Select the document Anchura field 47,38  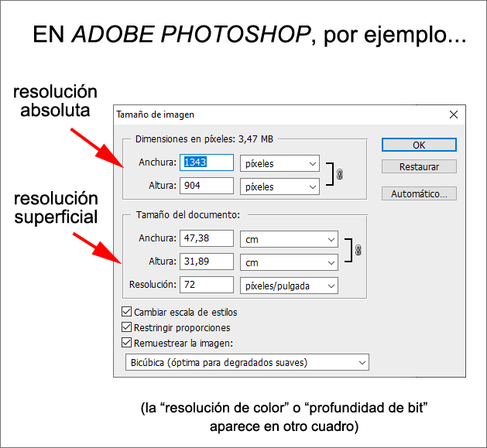click(x=206, y=239)
